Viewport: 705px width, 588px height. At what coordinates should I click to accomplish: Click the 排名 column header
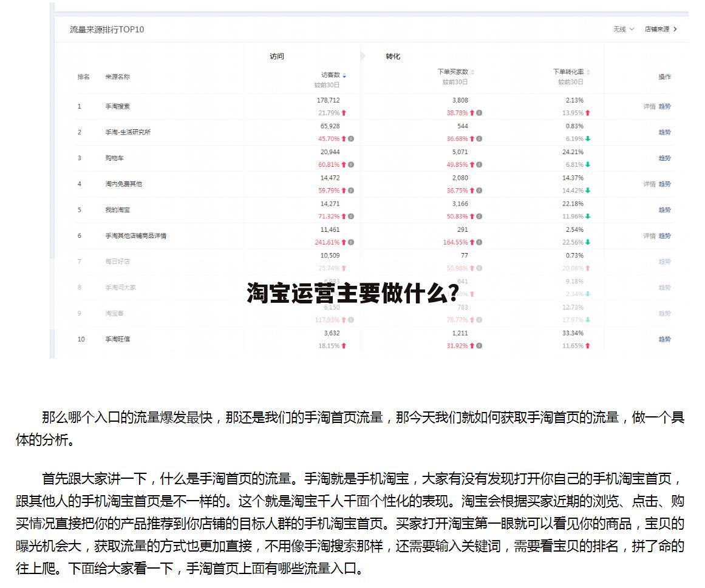(x=84, y=77)
